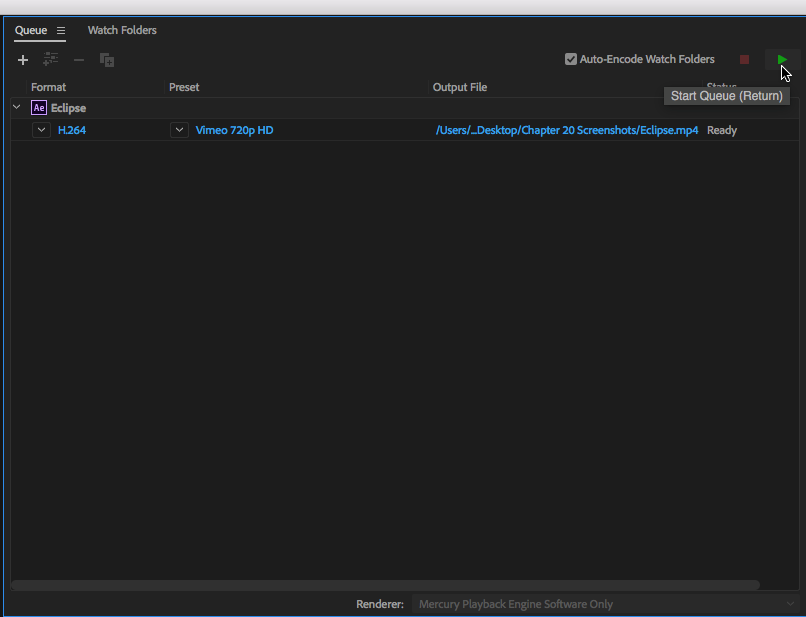Select the Ae icon beside Eclipse
The image size is (806, 617).
tap(39, 108)
